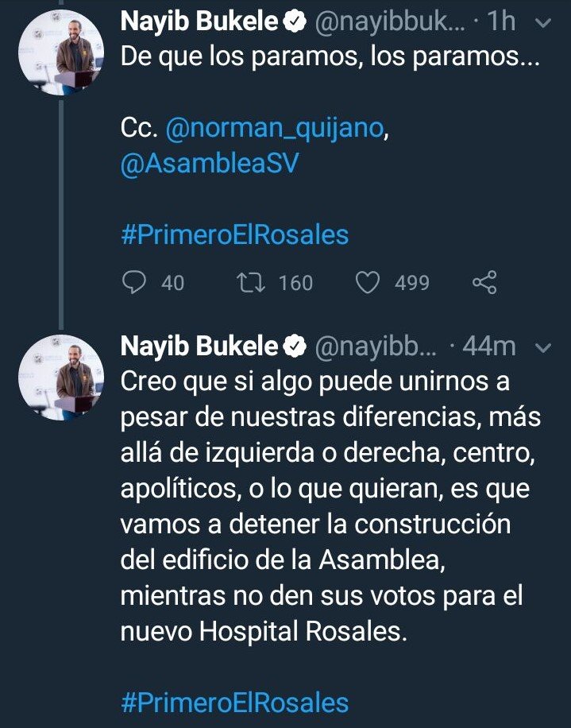Open @AsambleaSV mention link
The image size is (571, 728).
(x=210, y=166)
